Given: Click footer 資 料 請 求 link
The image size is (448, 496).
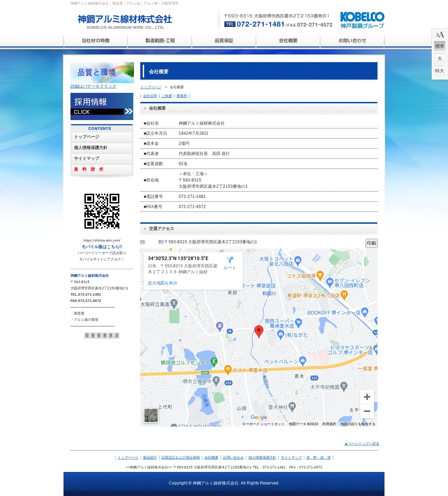Looking at the screenshot, I should (319, 458).
